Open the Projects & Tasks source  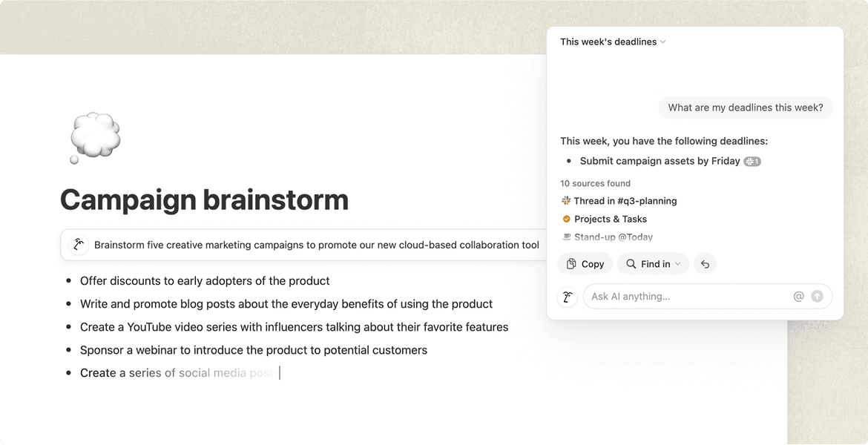pyautogui.click(x=610, y=220)
